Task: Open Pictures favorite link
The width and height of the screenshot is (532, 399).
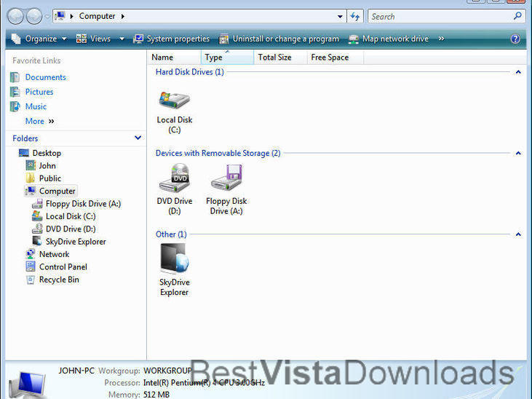Action: pyautogui.click(x=39, y=92)
